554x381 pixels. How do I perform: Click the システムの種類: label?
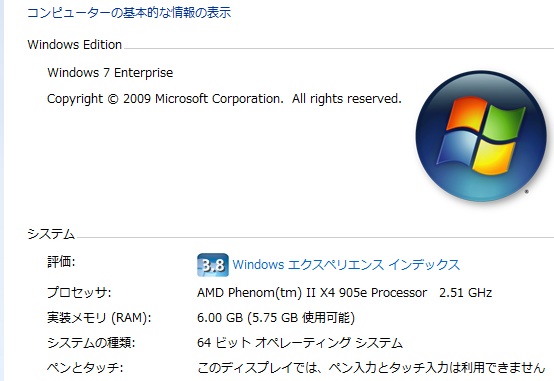click(x=91, y=342)
